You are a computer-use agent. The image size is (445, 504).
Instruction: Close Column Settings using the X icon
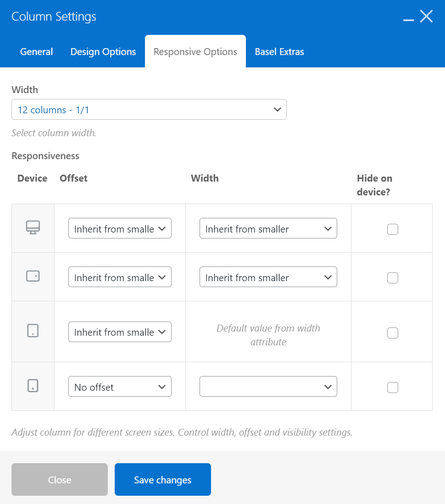[x=427, y=17]
